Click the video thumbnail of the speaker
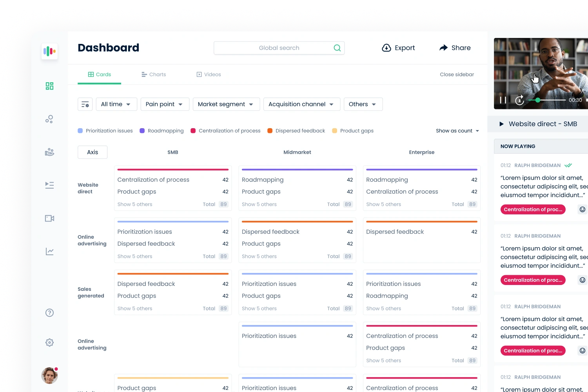Image resolution: width=588 pixels, height=392 pixels. 541,73
